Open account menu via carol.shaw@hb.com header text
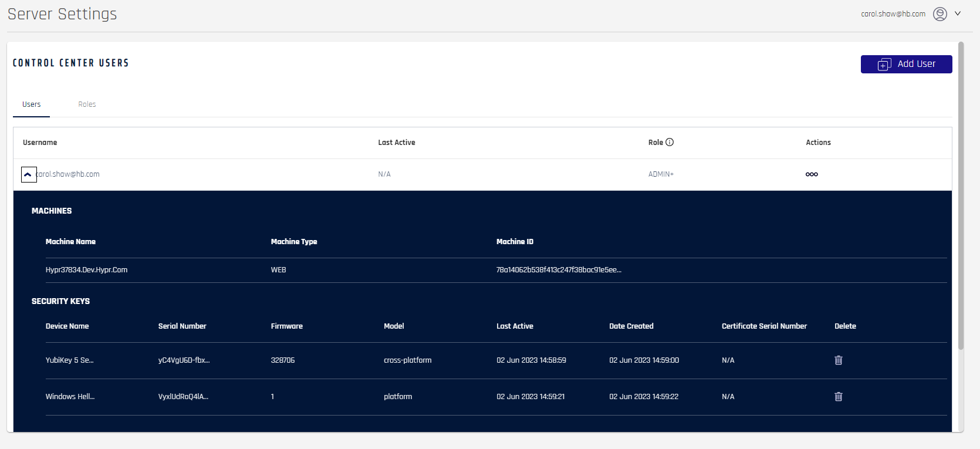980x449 pixels. pyautogui.click(x=893, y=13)
